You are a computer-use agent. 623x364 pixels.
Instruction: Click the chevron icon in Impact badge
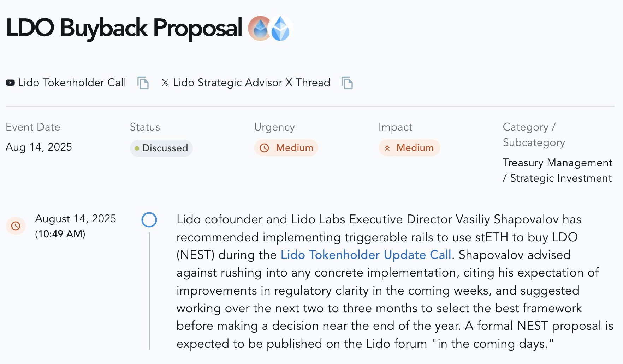coord(387,148)
